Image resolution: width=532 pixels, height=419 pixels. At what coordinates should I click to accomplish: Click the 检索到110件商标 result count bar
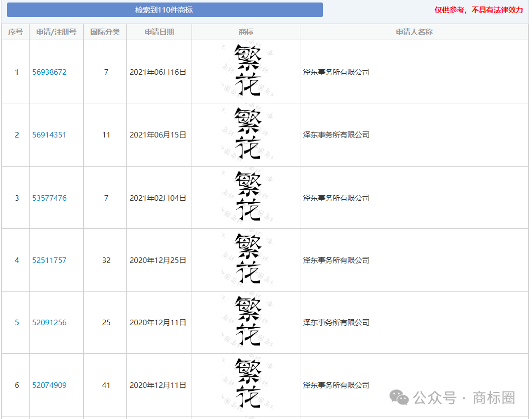tap(164, 10)
